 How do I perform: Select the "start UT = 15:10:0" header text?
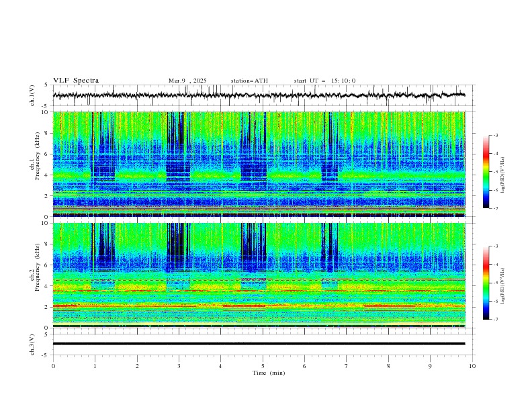click(x=324, y=81)
